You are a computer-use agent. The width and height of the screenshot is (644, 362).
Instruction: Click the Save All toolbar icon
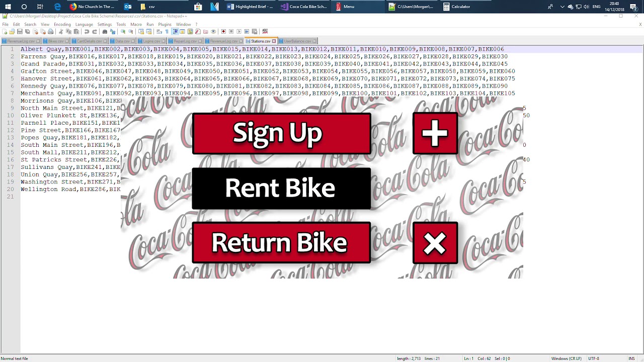pos(27,32)
